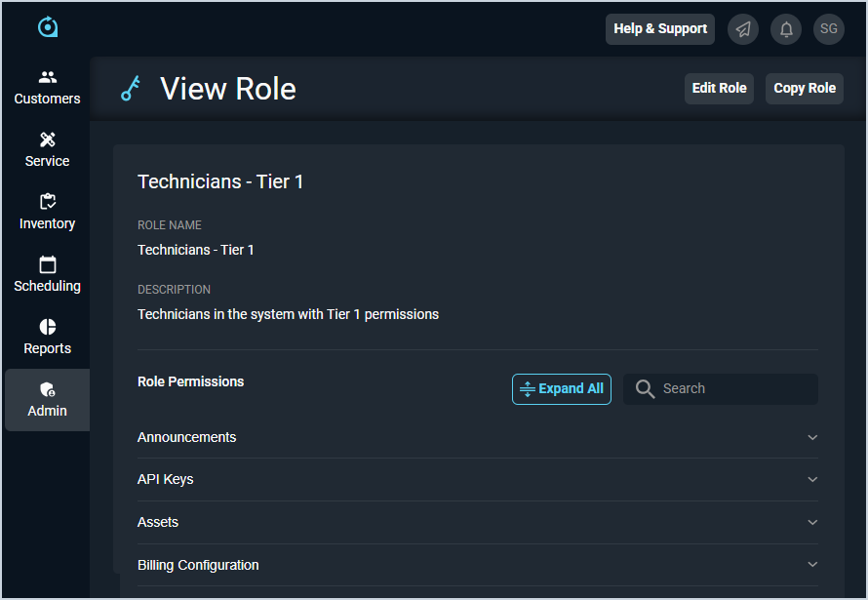Open the notifications bell icon
The height and width of the screenshot is (600, 868).
pyautogui.click(x=786, y=29)
